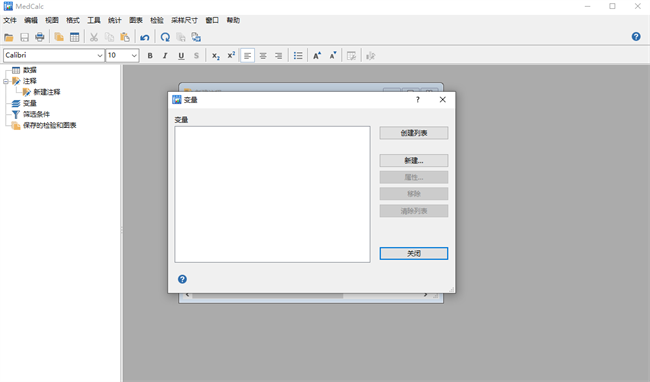Click the Copy icon in toolbar
This screenshot has width=650, height=382.
coord(109,37)
